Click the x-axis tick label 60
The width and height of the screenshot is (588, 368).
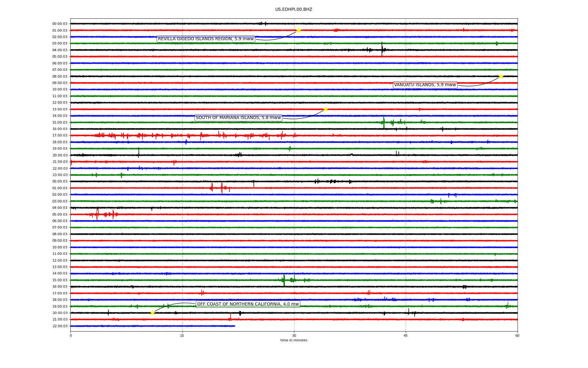tap(517, 335)
